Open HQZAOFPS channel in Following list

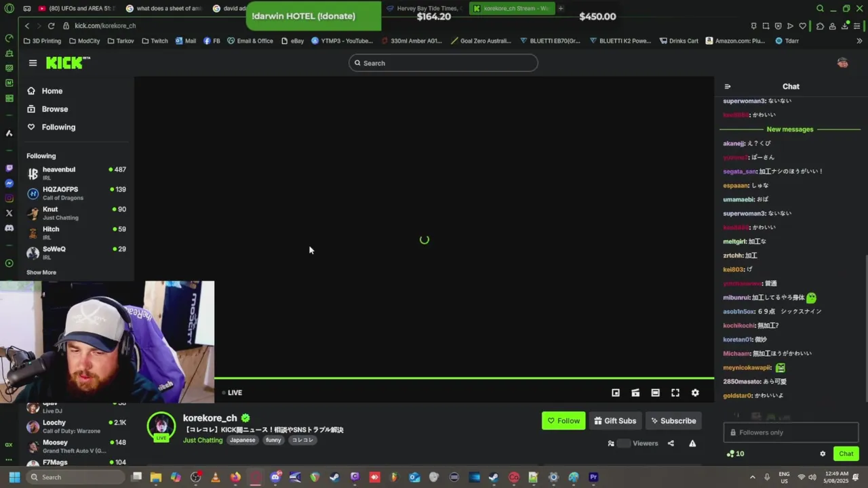click(76, 193)
